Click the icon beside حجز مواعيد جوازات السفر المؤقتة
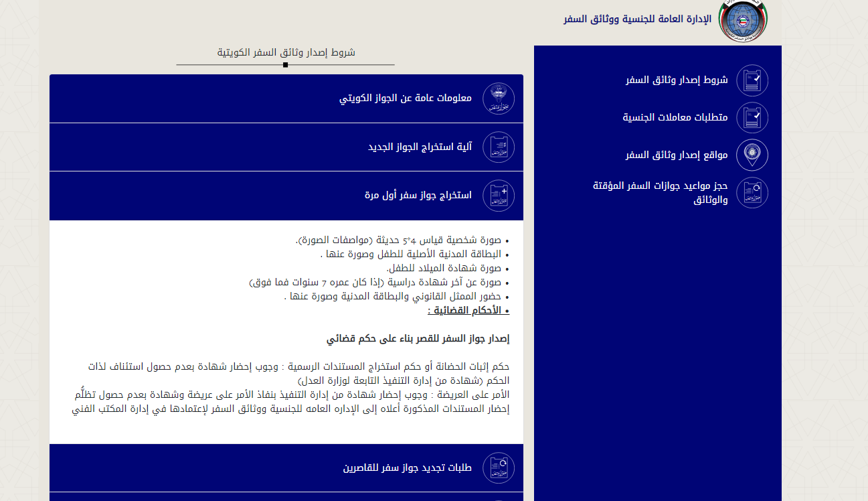The image size is (868, 501). click(x=752, y=193)
